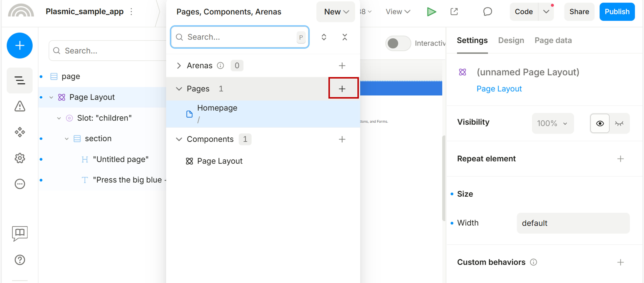Collapse the Components section
The image size is (644, 283).
point(179,139)
